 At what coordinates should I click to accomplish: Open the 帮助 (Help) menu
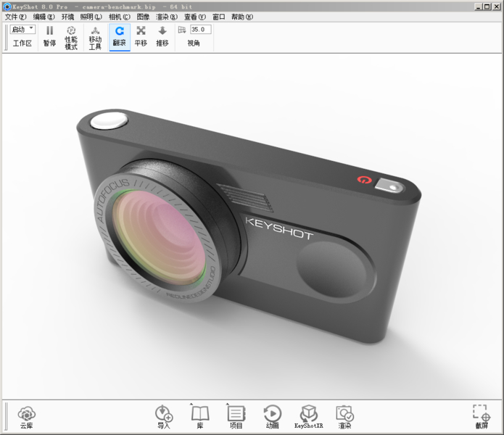click(242, 17)
